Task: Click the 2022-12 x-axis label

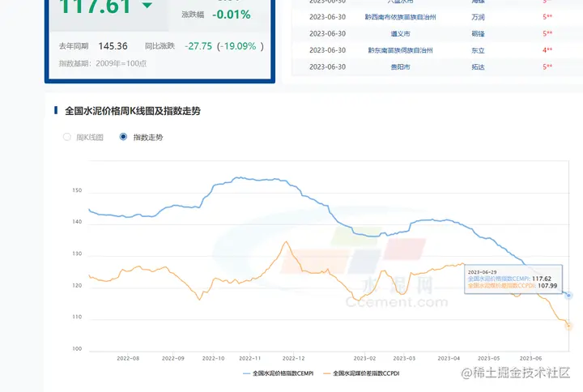Action: (x=293, y=359)
